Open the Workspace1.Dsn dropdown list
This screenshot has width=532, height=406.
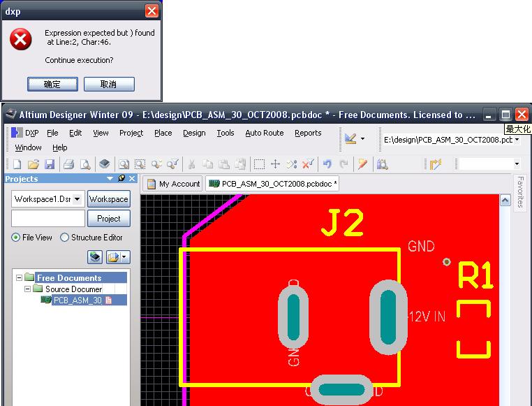point(76,199)
